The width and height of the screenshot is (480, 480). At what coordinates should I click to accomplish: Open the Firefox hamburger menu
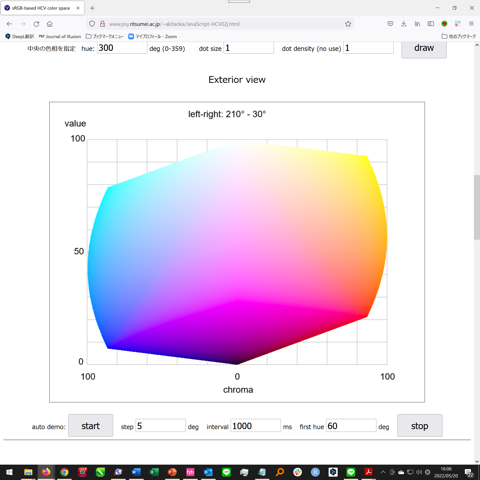[x=471, y=24]
